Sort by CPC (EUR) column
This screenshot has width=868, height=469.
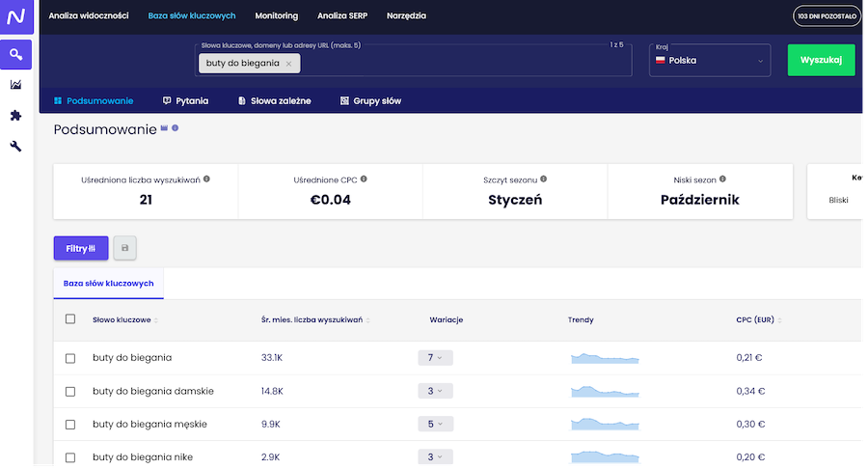(x=779, y=320)
